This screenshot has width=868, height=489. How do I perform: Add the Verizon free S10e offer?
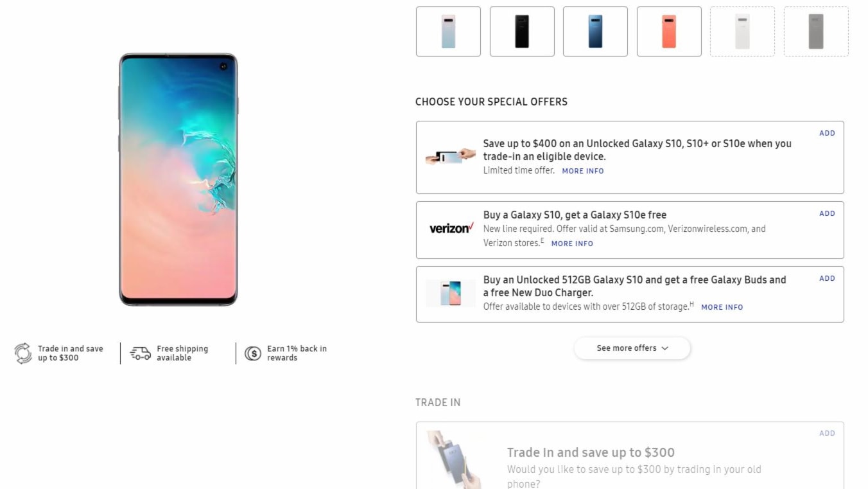[827, 214]
